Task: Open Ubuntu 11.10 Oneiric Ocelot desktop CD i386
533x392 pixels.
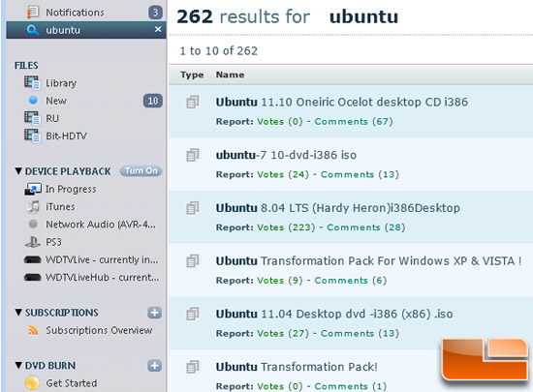Action: (x=342, y=103)
